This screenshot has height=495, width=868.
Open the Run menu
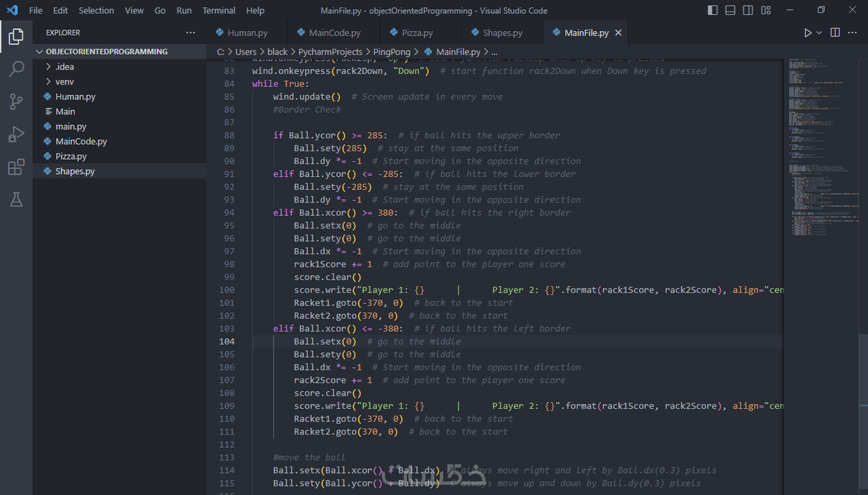(x=184, y=10)
